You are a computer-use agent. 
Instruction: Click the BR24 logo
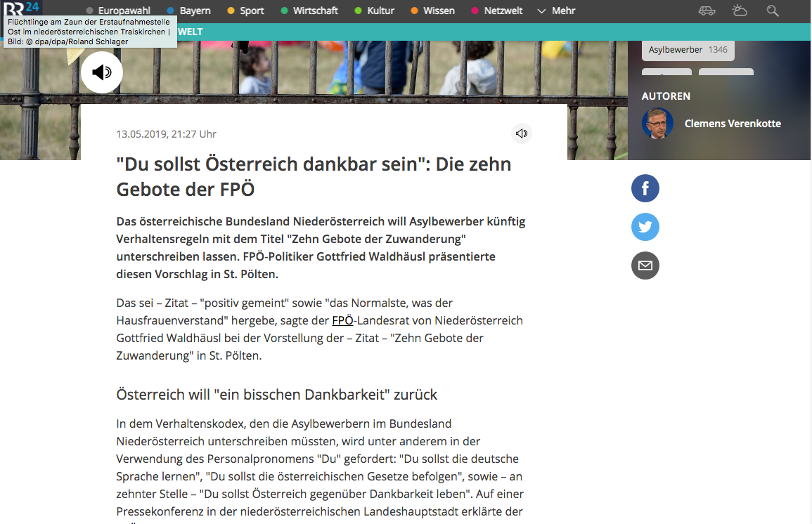pos(21,8)
